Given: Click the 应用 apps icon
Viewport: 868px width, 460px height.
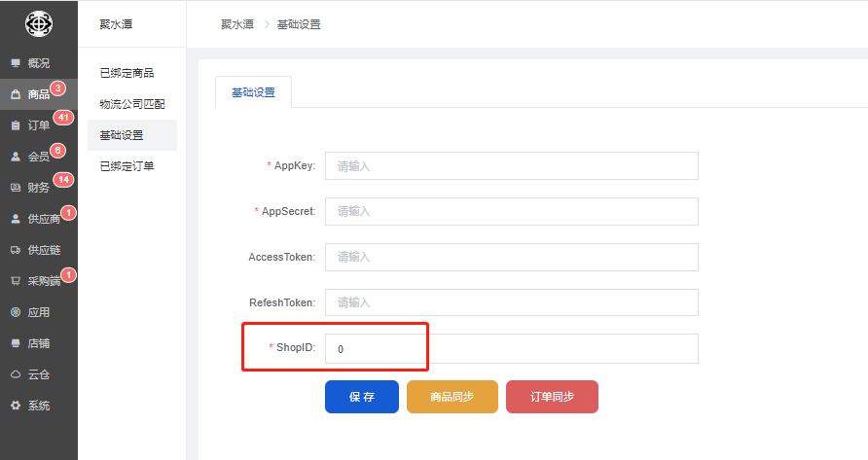Looking at the screenshot, I should (x=16, y=312).
